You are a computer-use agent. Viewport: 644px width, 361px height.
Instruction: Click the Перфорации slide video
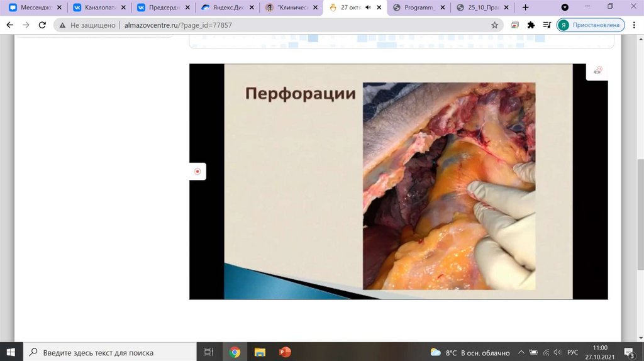coord(398,182)
